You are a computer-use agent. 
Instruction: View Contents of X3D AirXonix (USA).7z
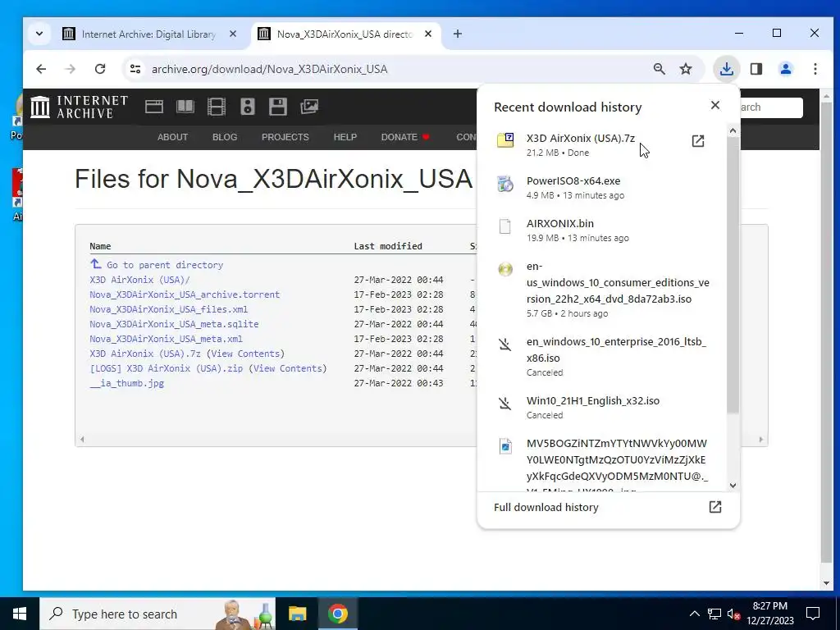click(245, 354)
